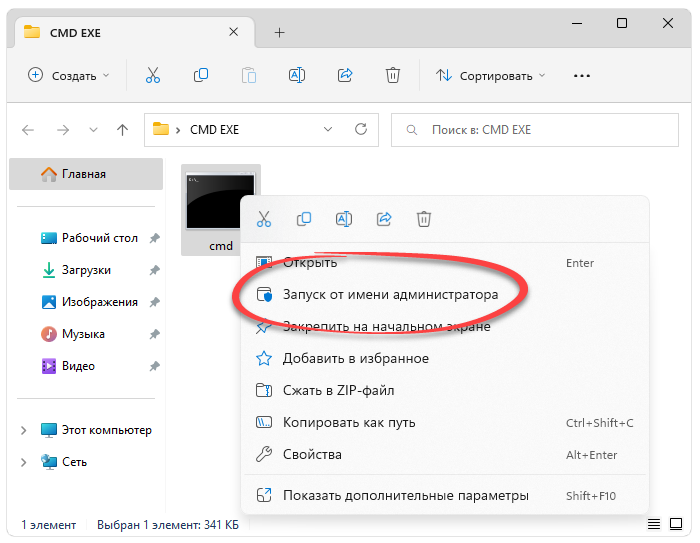This screenshot has height=543, width=700.
Task: Open the Сортировать dropdown
Action: (491, 76)
